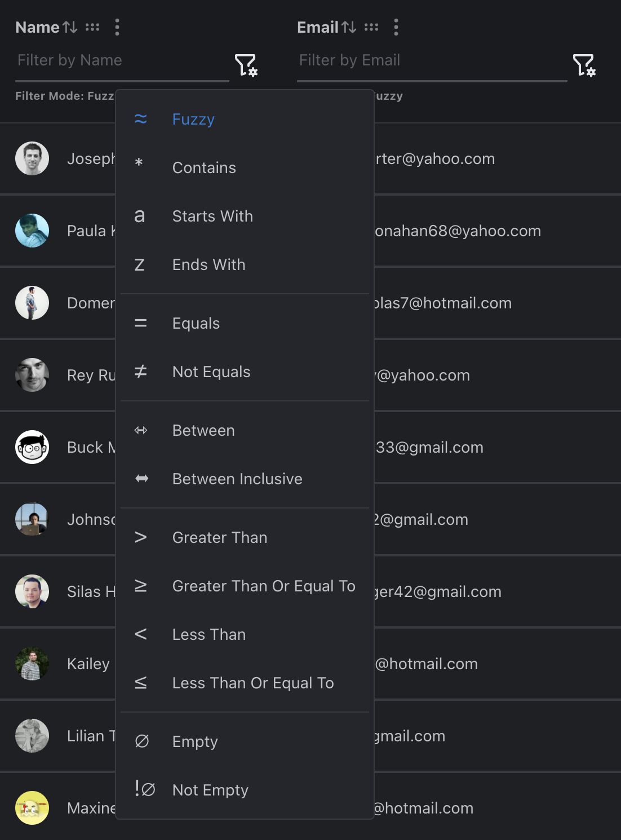Click the Name column filter mode icon

click(246, 65)
